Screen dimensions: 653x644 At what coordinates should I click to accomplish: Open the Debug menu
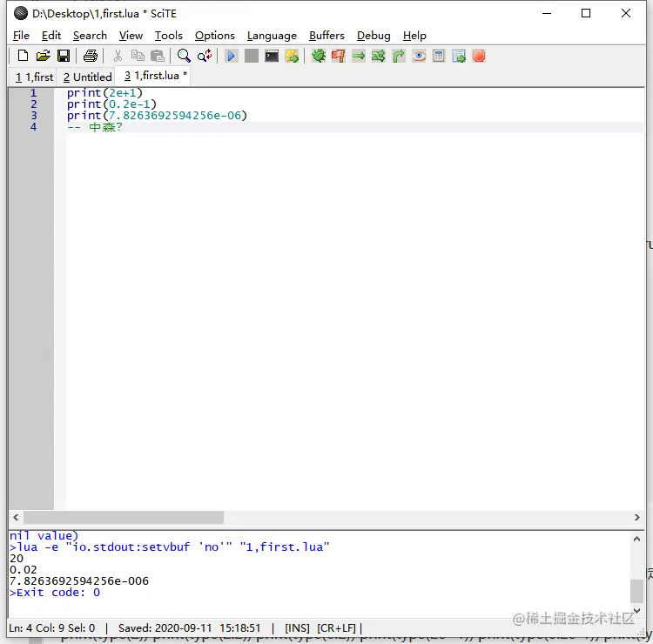374,36
